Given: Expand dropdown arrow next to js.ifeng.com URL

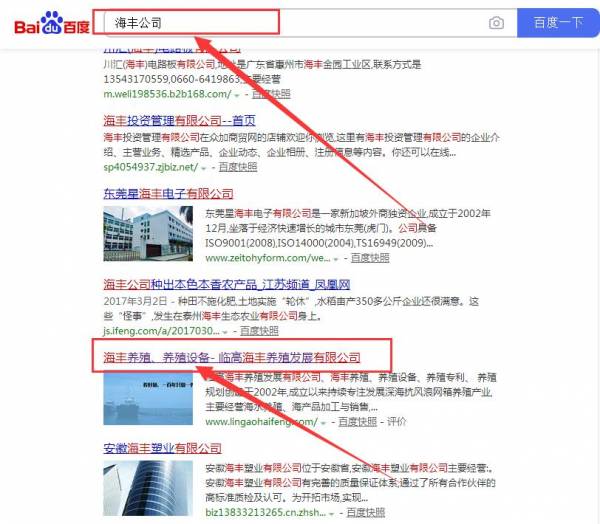Looking at the screenshot, I should (225, 332).
